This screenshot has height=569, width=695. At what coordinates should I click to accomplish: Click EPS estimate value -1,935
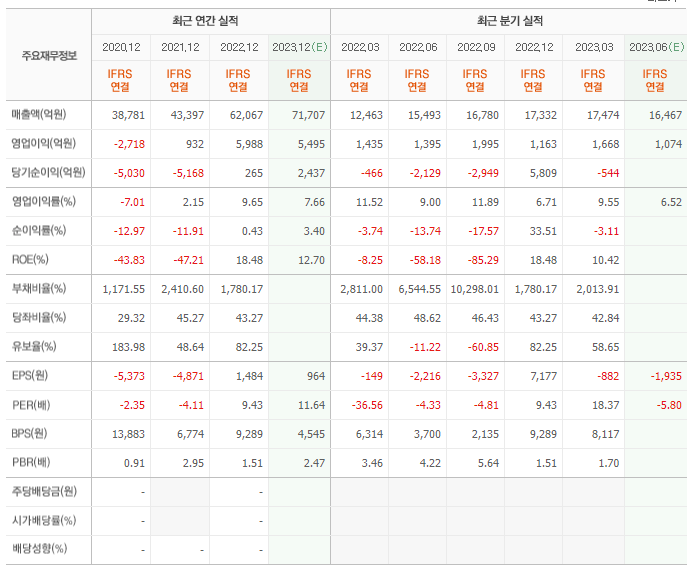(x=666, y=376)
